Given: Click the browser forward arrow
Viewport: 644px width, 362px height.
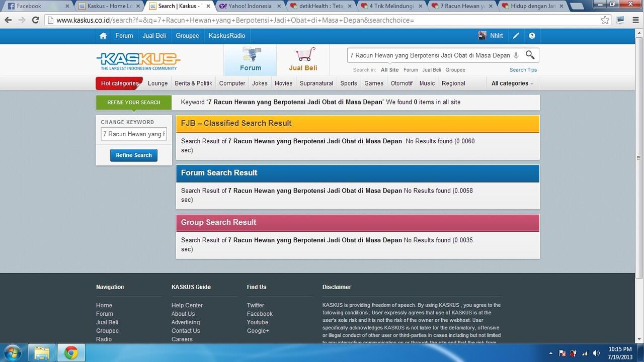Looking at the screenshot, I should [22, 20].
